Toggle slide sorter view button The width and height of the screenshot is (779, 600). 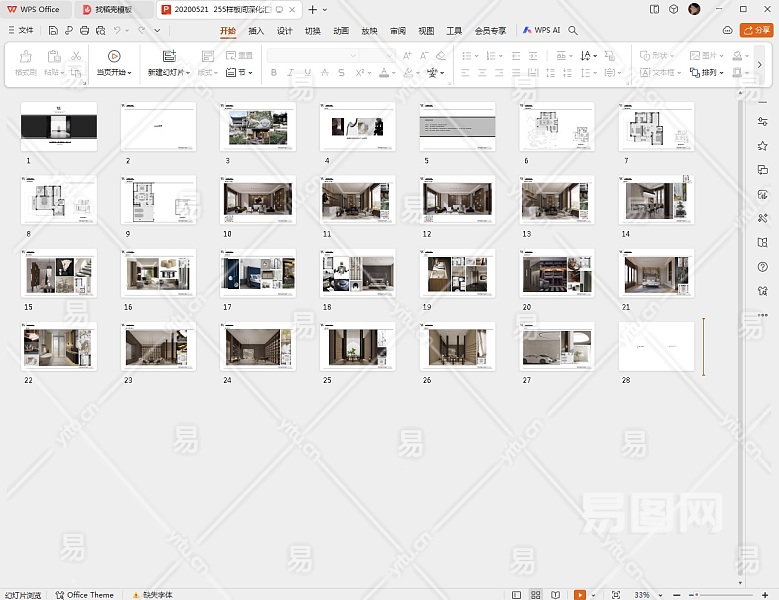point(536,594)
